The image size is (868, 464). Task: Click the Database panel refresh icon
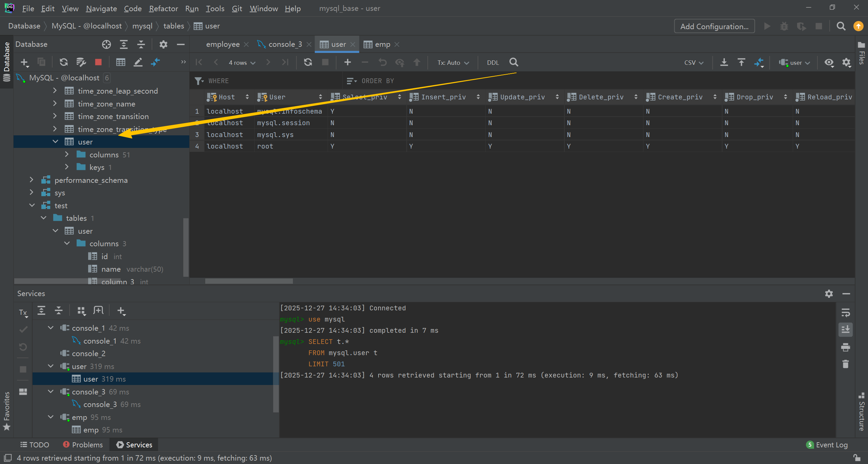click(x=63, y=62)
